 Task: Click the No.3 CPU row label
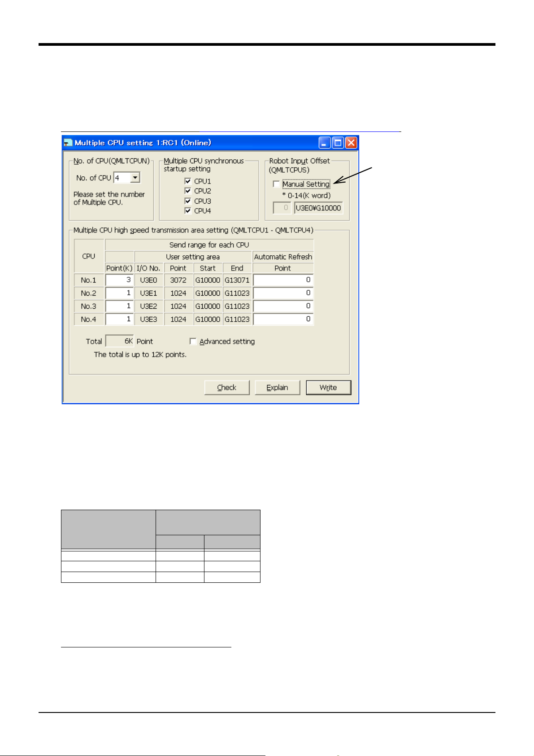coord(89,306)
